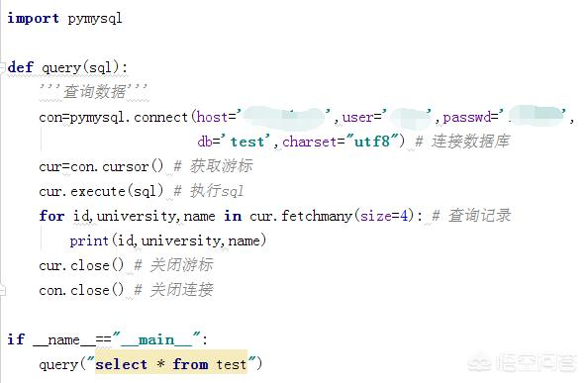Click the blurred host value in connect call
The height and width of the screenshot is (383, 588).
pos(284,117)
